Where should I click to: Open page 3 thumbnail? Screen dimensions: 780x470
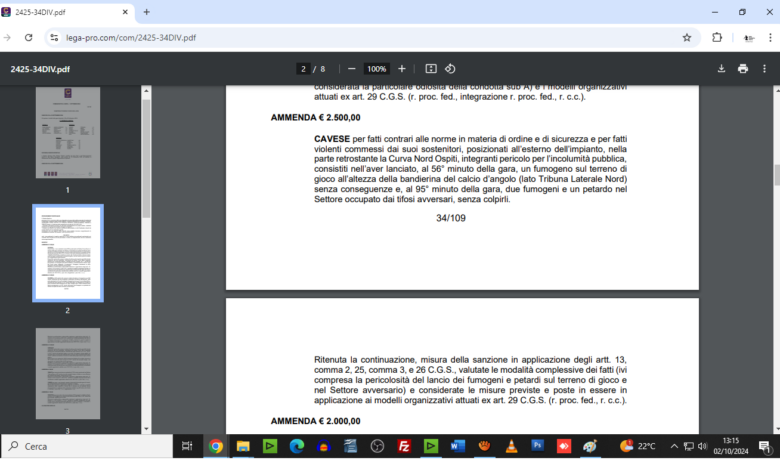[x=68, y=374]
